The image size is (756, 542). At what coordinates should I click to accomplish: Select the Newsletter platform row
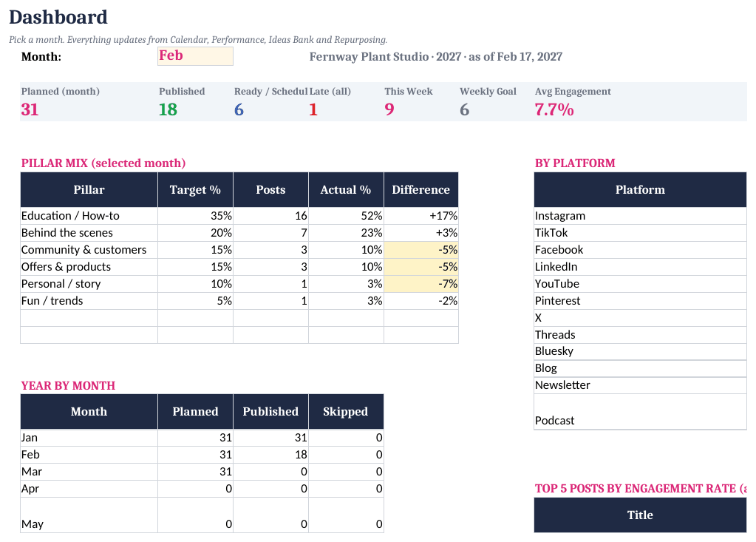(640, 385)
